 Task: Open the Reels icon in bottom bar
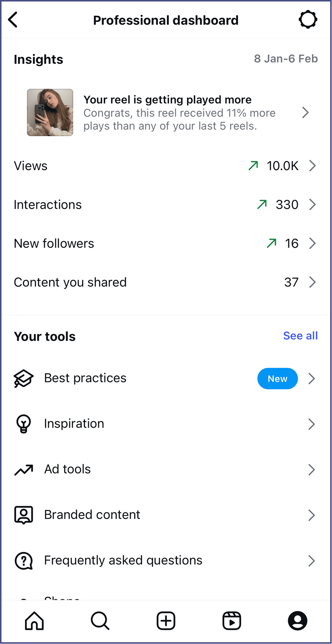click(232, 621)
